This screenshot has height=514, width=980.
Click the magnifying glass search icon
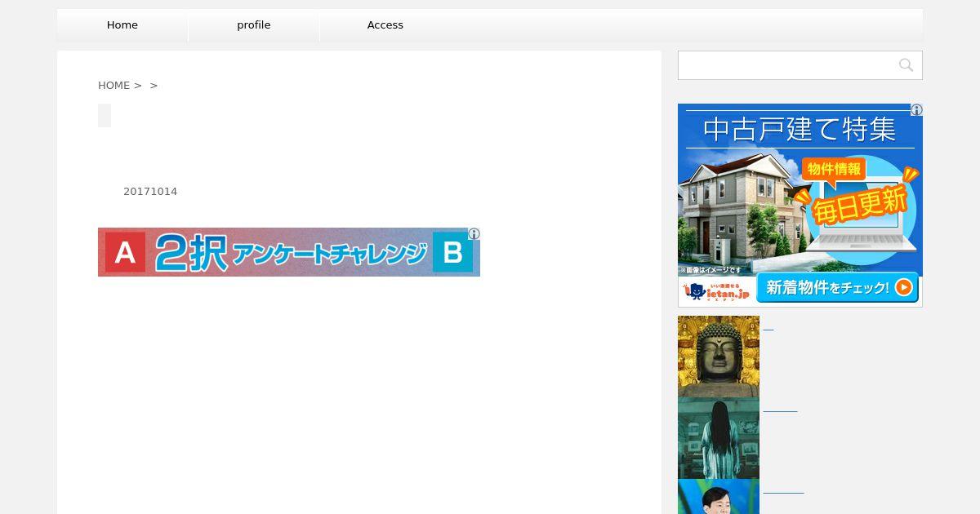[x=906, y=65]
